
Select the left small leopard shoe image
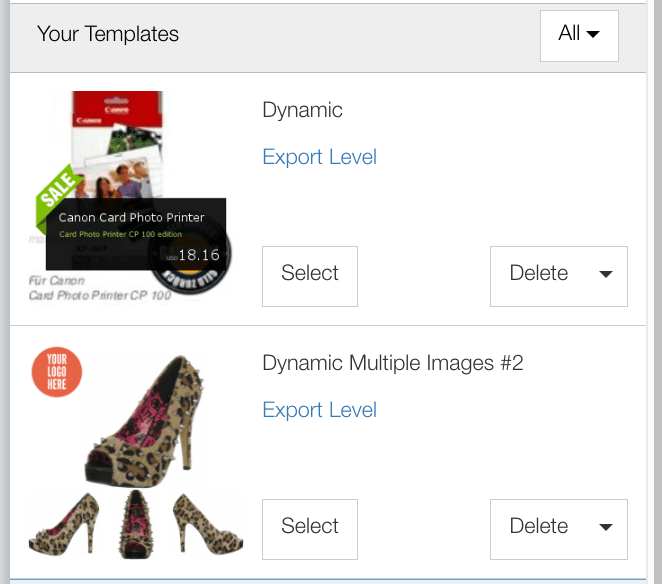(x=65, y=521)
